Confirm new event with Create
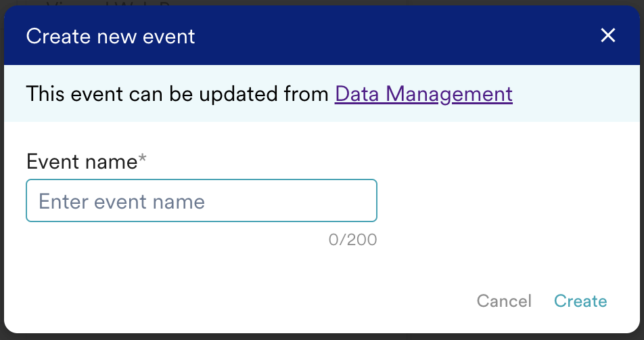This screenshot has height=340, width=644. point(580,301)
